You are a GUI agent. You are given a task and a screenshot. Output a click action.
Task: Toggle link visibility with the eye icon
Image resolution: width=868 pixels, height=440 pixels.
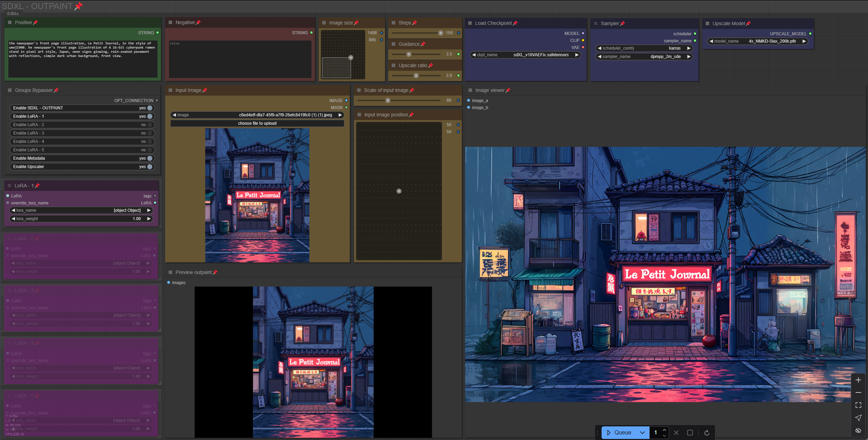(x=858, y=430)
